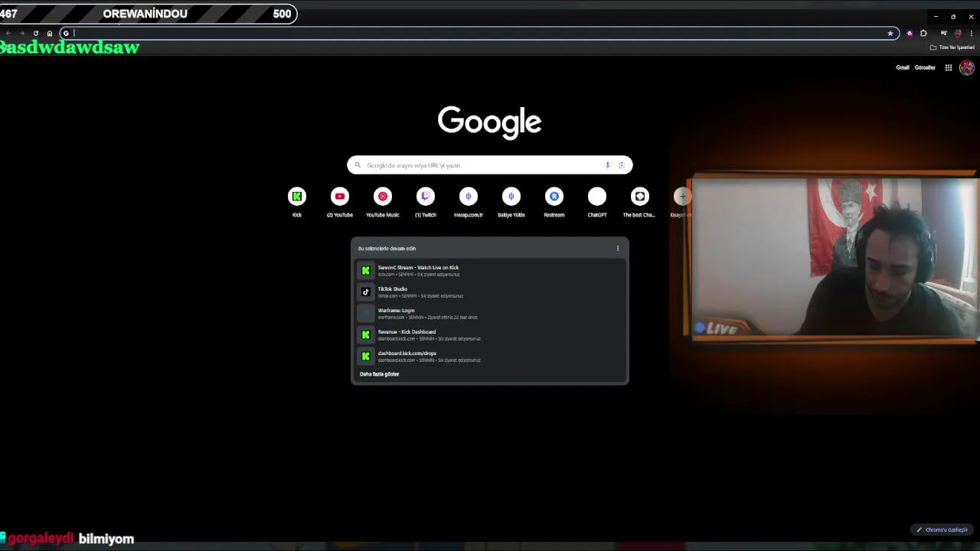980x551 pixels.
Task: Go to the browser home page
Action: click(x=50, y=33)
